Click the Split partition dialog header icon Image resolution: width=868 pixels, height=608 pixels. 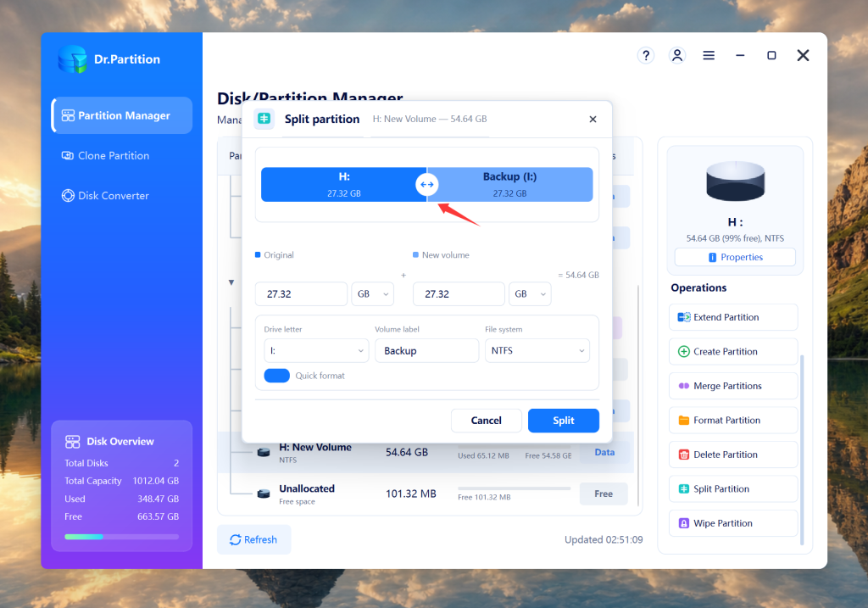(x=264, y=119)
